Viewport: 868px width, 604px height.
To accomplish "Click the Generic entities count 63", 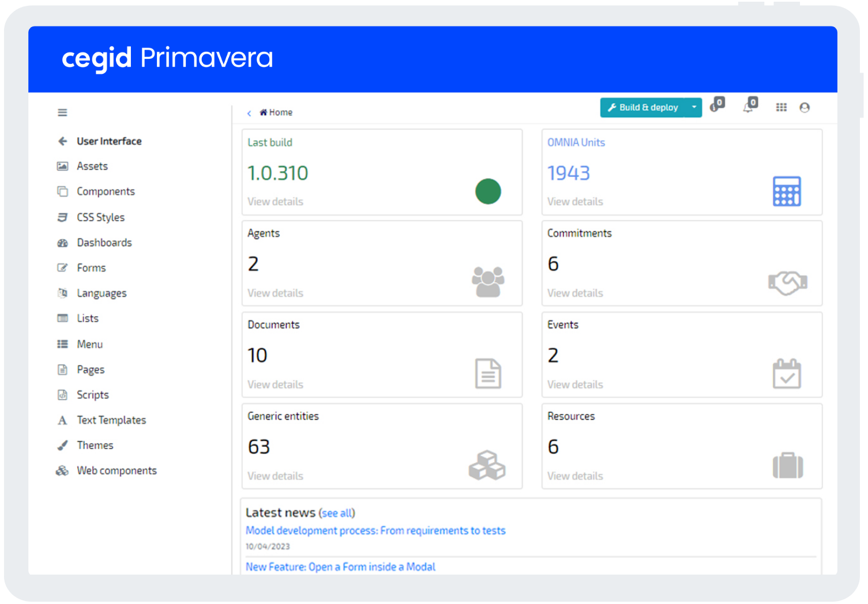I will pos(259,447).
